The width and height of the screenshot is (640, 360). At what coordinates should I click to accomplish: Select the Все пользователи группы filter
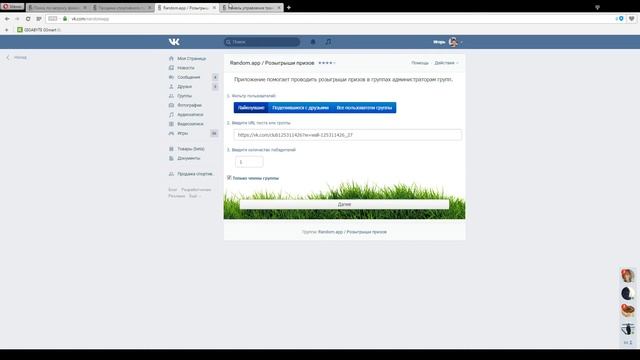click(x=364, y=108)
